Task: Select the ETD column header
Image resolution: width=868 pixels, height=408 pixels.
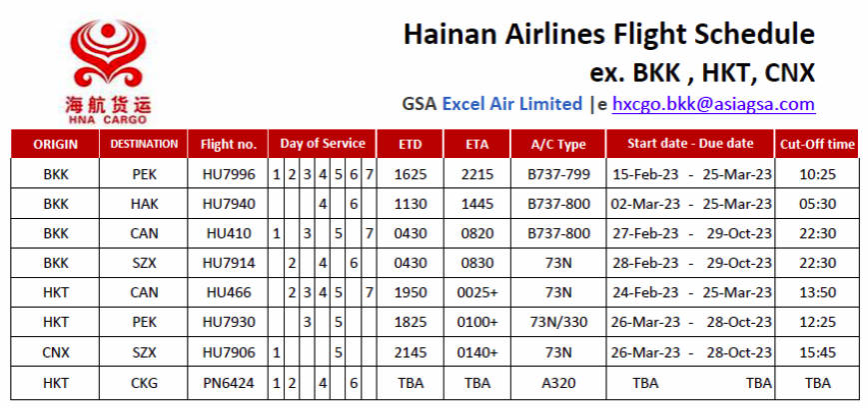Action: [411, 144]
